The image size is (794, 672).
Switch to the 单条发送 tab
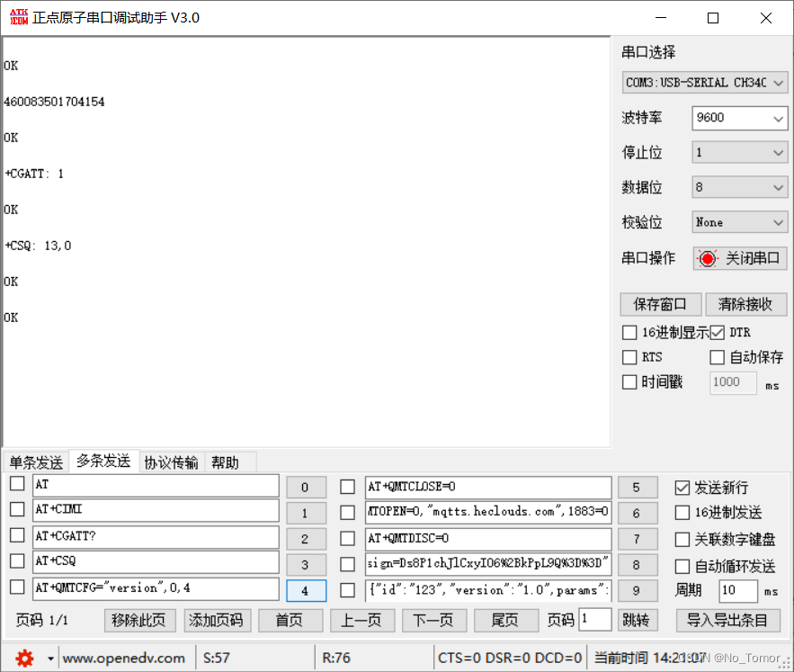click(36, 462)
